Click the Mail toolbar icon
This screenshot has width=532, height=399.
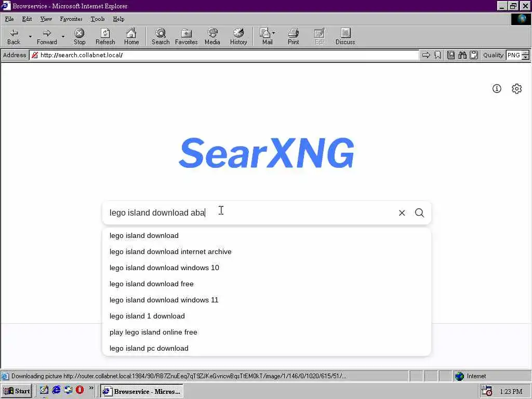point(265,37)
